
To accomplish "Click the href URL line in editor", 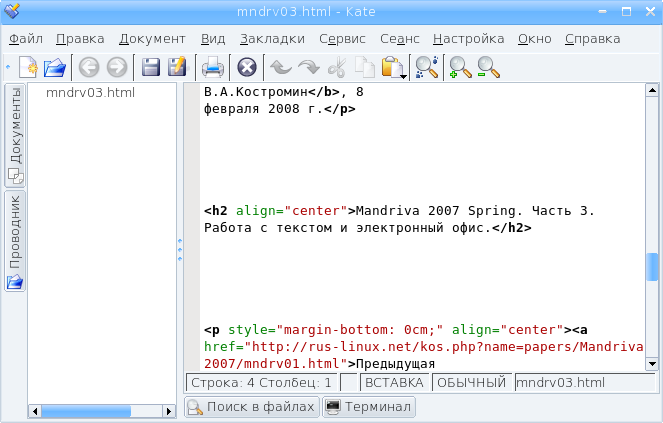I will [424, 347].
